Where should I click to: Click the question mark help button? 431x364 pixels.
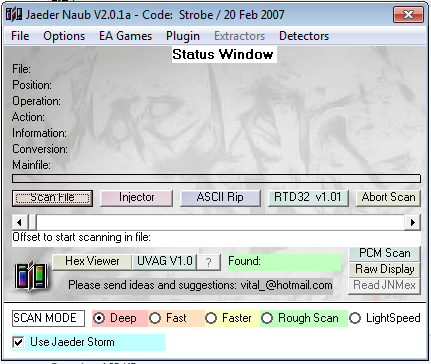208,263
